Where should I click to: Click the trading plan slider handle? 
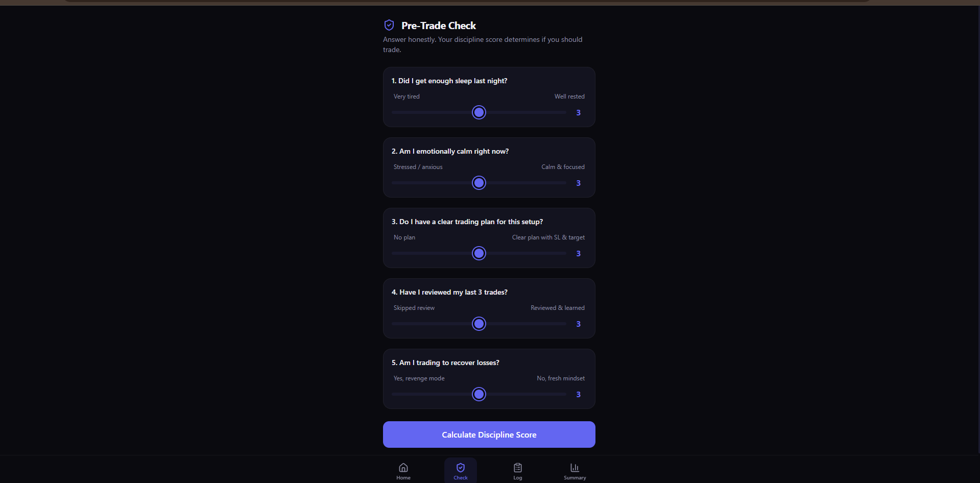point(479,253)
